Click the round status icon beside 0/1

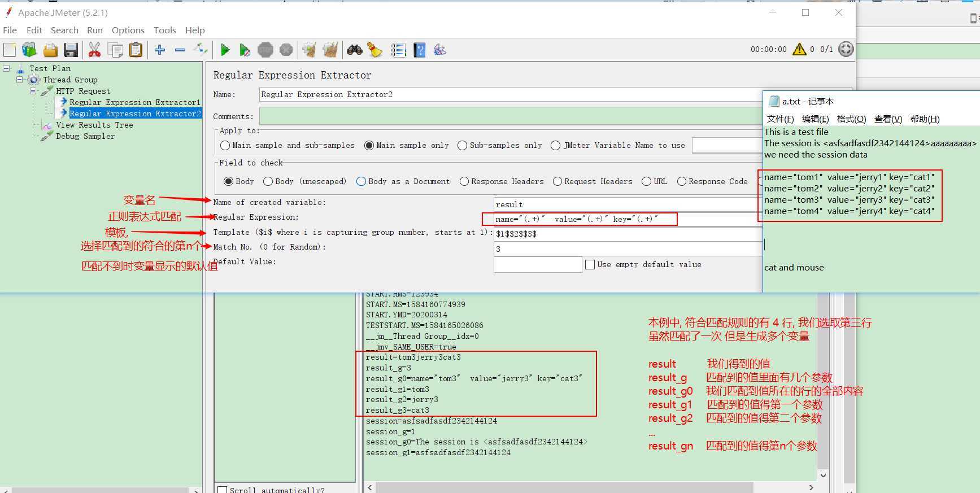(846, 49)
